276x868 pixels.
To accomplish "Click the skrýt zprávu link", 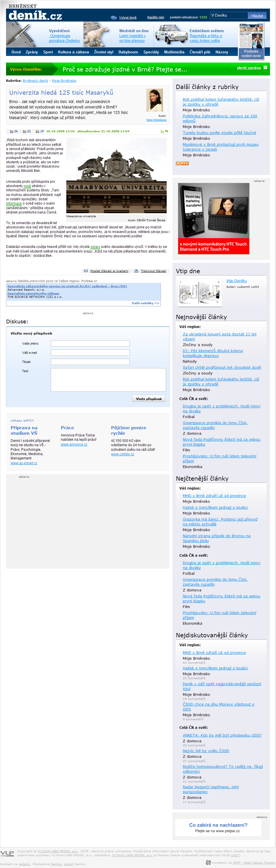I will tap(249, 68).
